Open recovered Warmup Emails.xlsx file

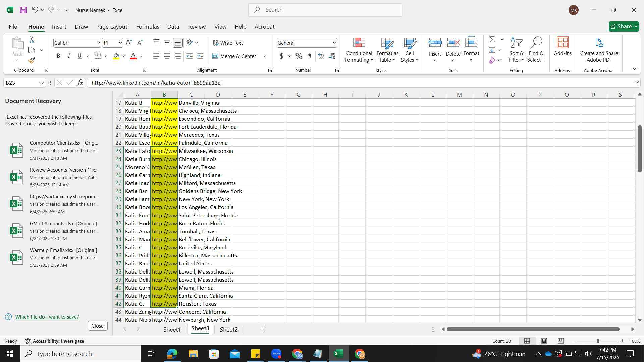[x=55, y=257]
